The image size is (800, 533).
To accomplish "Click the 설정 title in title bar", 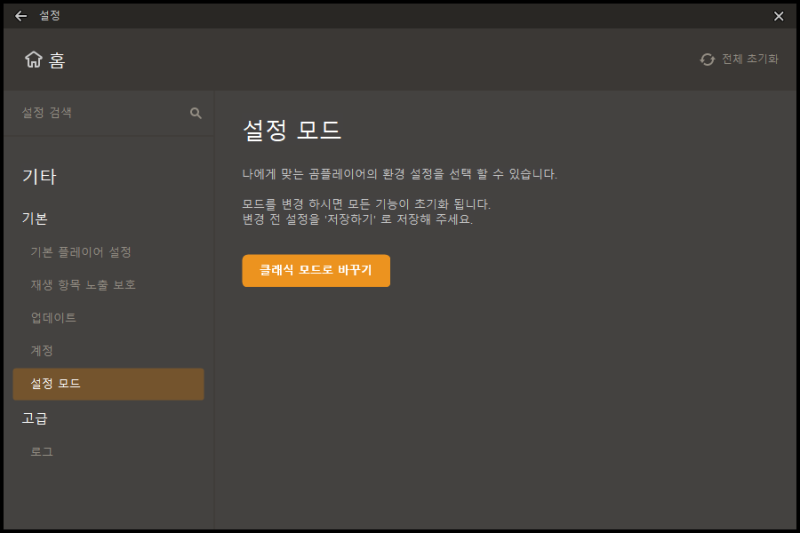I will (x=50, y=16).
